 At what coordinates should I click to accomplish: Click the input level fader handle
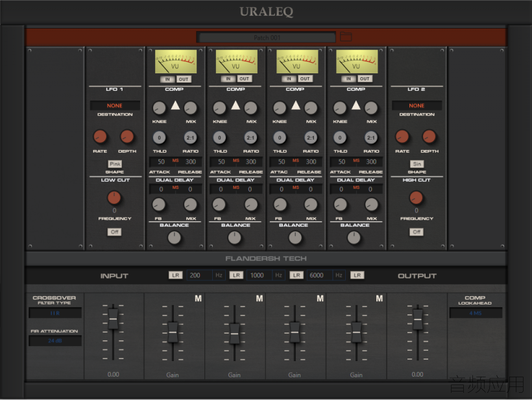point(113,319)
